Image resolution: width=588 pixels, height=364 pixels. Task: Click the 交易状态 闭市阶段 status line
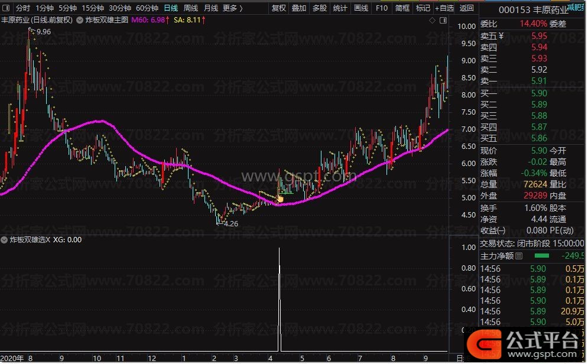tap(532, 243)
